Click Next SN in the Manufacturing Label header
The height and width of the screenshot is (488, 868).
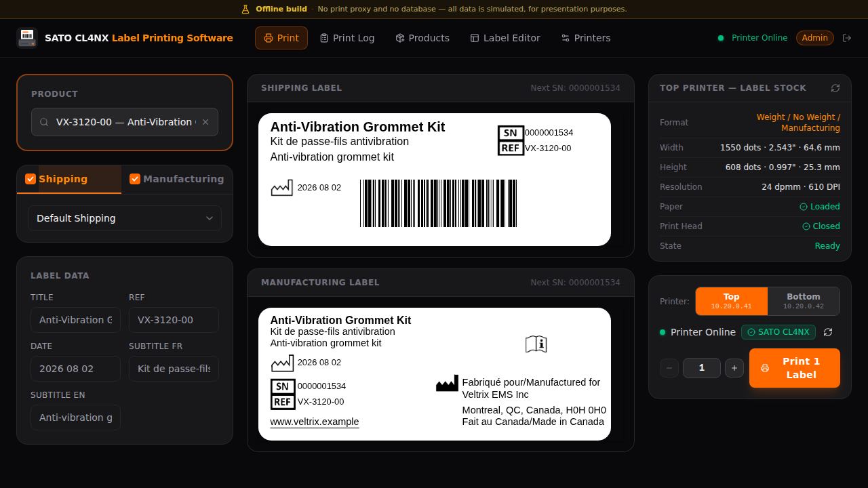(575, 283)
